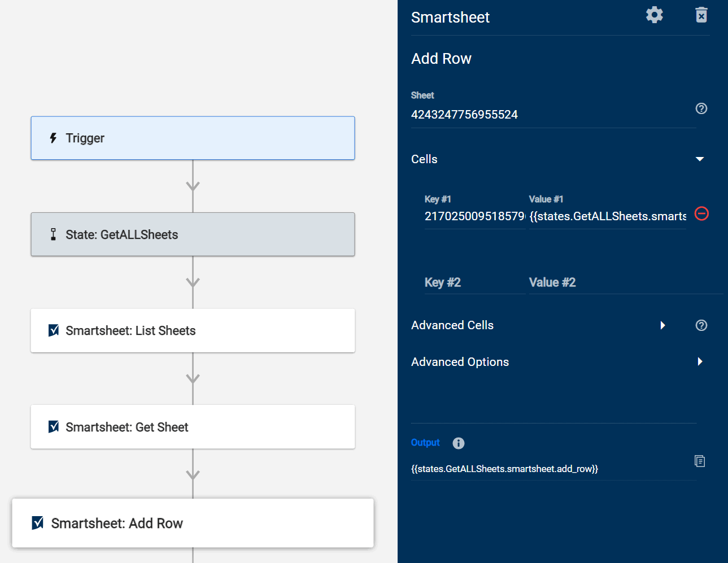This screenshot has width=728, height=563.
Task: Open the Smartsheet: List Sheets step
Action: [x=193, y=330]
